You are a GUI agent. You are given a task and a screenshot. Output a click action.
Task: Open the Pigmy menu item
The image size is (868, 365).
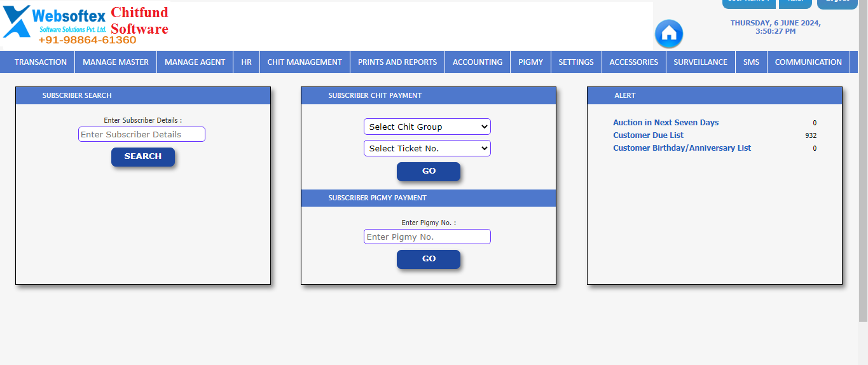pos(530,62)
